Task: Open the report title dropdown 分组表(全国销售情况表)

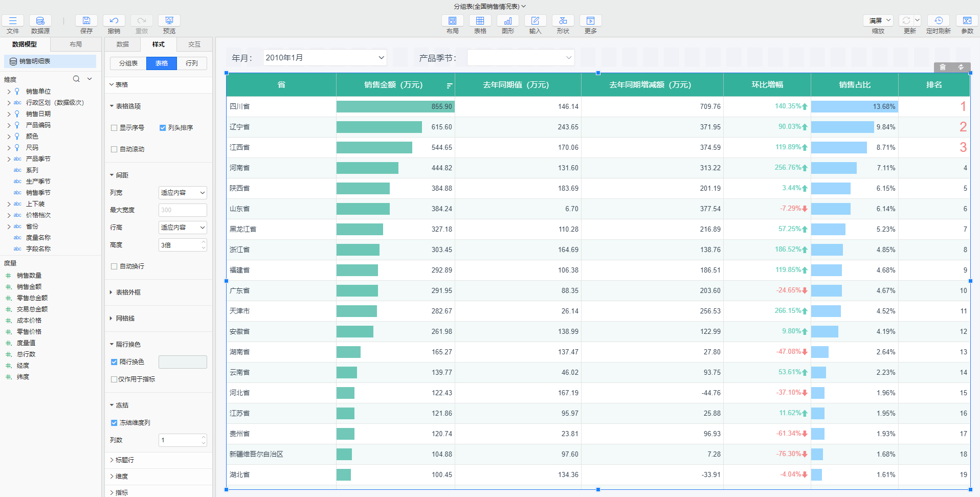Action: click(x=489, y=6)
